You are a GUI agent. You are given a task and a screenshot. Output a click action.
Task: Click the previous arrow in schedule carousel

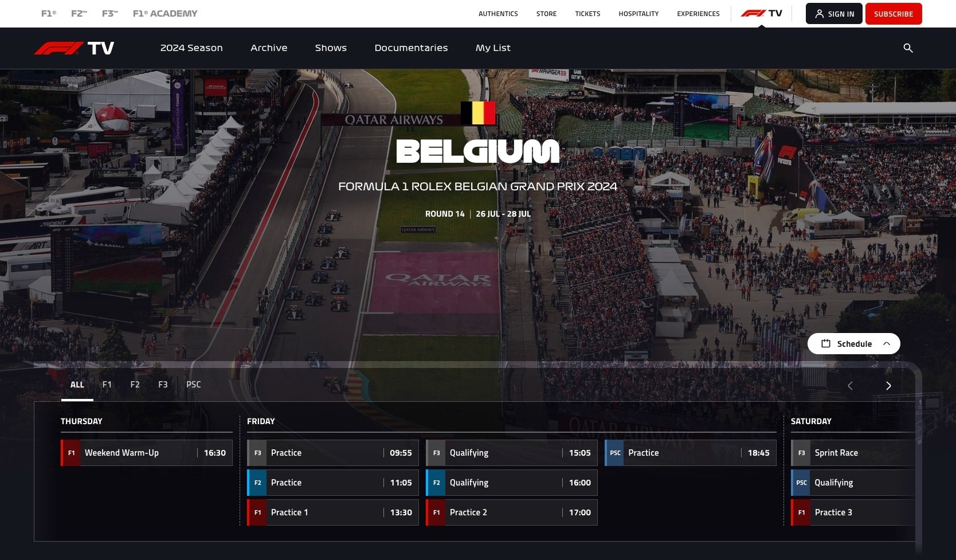[850, 386]
